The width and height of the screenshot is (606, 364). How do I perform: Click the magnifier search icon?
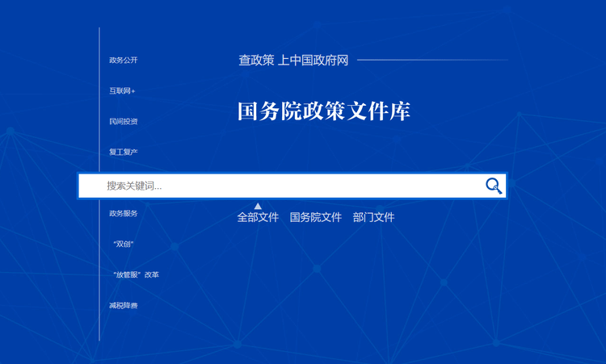(x=494, y=186)
